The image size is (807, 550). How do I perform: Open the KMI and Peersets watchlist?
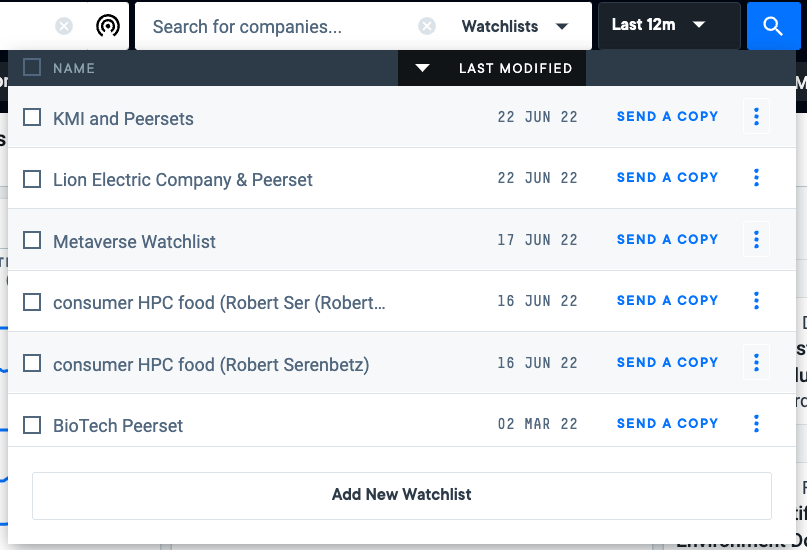click(123, 119)
